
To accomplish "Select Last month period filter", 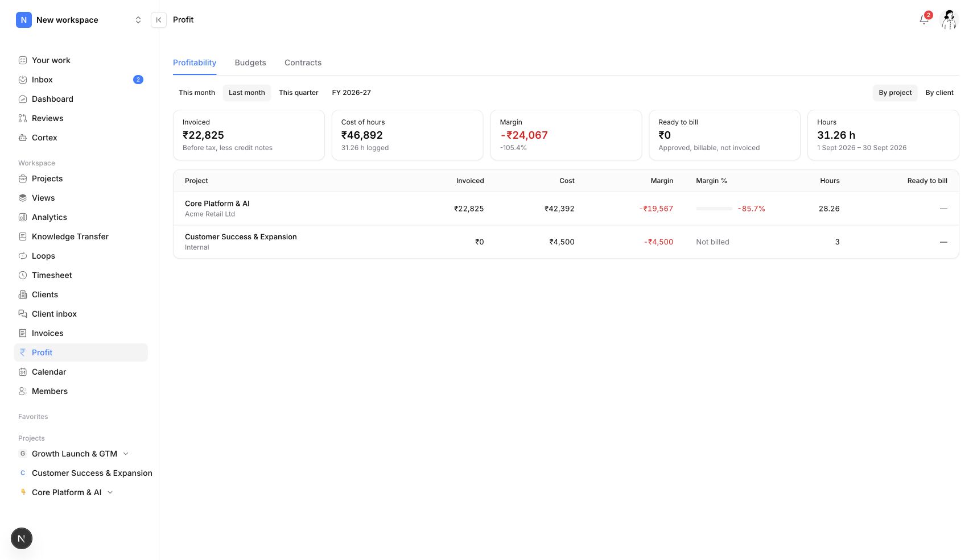I will pos(247,93).
